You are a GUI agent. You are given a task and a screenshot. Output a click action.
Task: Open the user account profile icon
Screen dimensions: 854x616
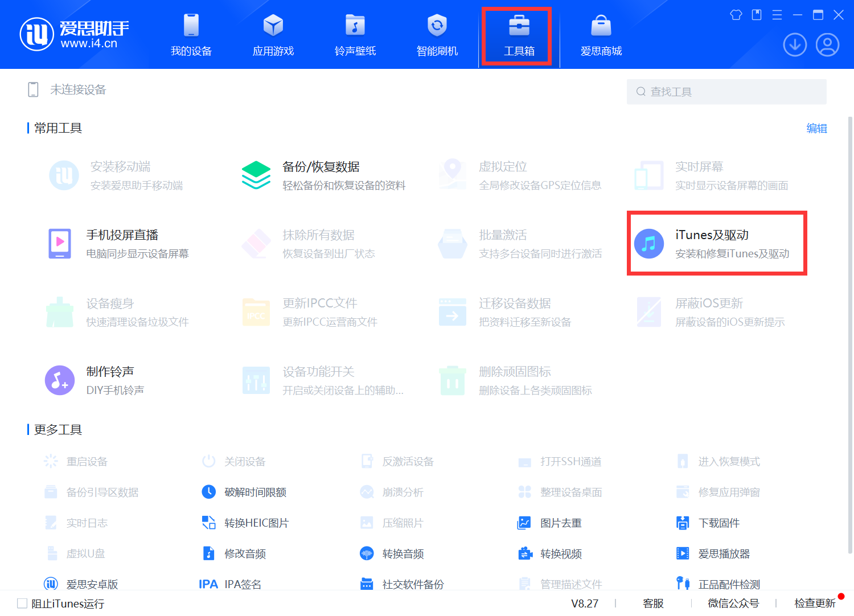[x=827, y=44]
